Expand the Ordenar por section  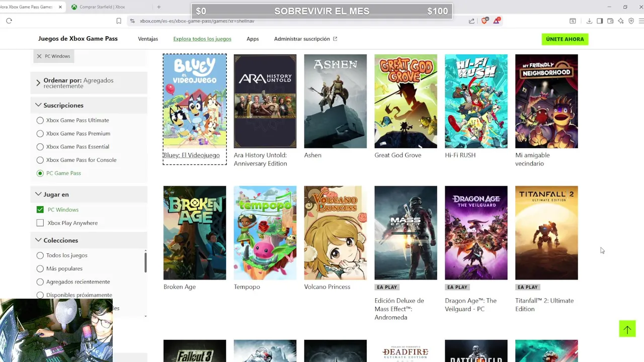click(x=89, y=83)
